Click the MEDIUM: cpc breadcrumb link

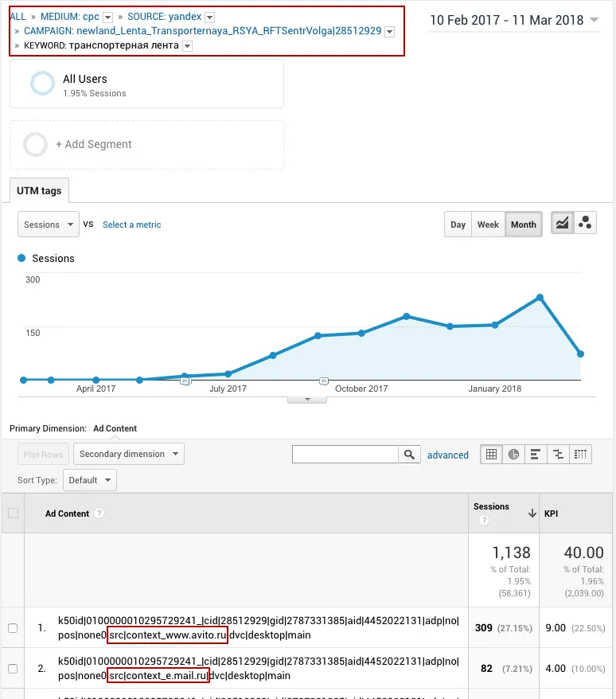(x=70, y=17)
